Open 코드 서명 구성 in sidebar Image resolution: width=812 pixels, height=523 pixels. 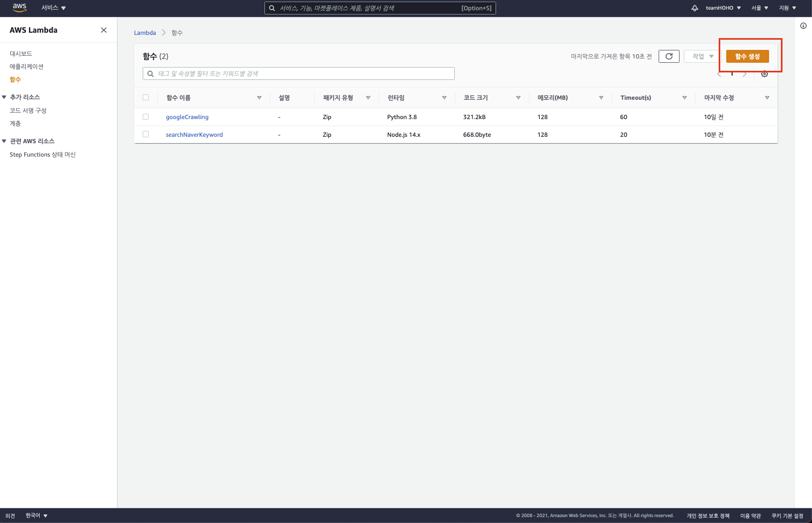(28, 111)
